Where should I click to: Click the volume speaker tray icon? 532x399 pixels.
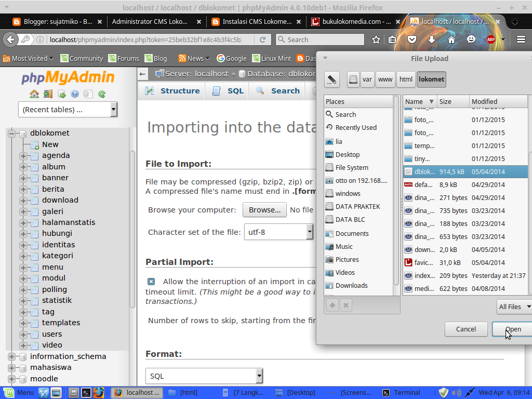(x=457, y=393)
